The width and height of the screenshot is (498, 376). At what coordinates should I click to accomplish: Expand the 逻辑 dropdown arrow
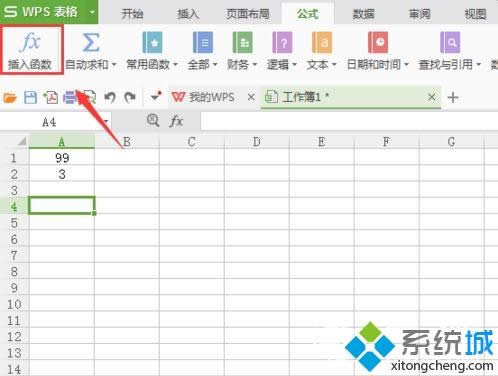[294, 64]
